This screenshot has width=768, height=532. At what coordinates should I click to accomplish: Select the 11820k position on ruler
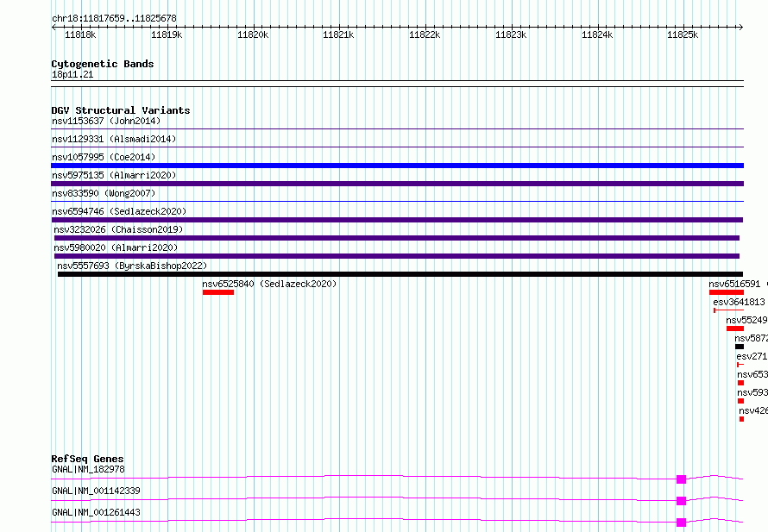253,34
